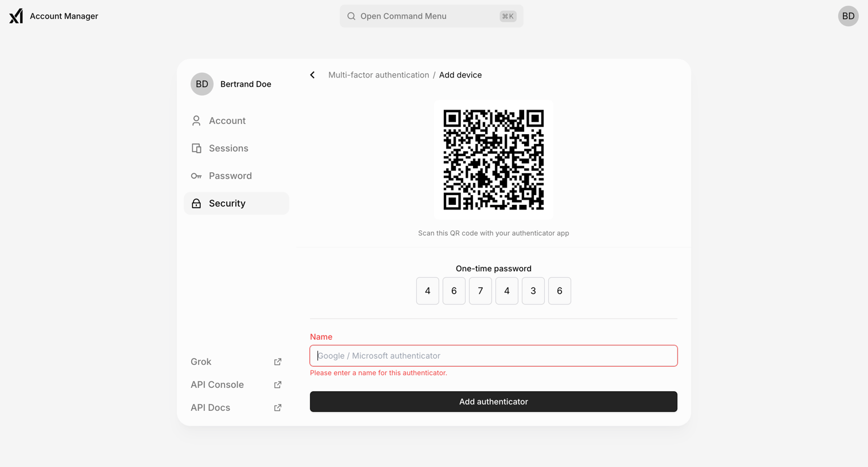
Task: Select the fifth one-time password digit box
Action: pyautogui.click(x=533, y=291)
